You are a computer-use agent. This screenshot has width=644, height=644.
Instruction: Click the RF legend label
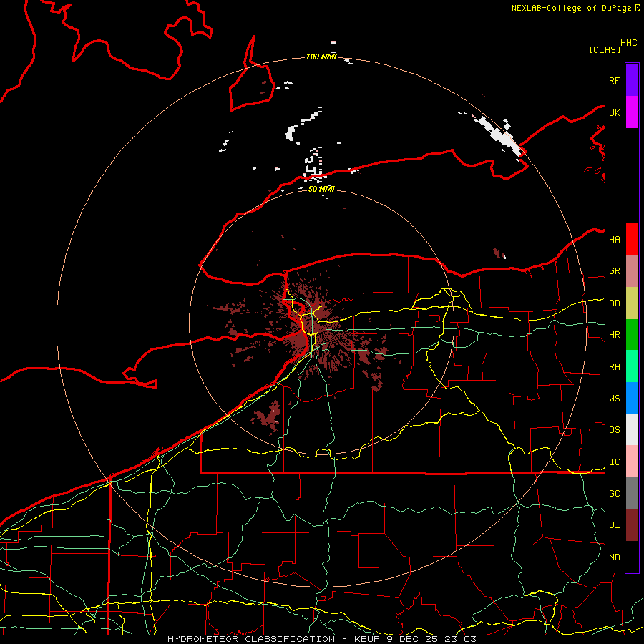point(614,80)
